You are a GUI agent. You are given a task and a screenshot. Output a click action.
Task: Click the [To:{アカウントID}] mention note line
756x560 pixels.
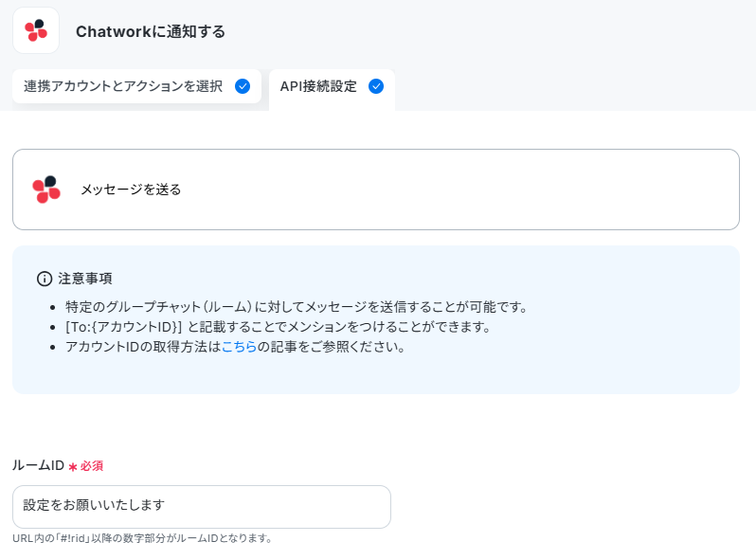pos(279,327)
